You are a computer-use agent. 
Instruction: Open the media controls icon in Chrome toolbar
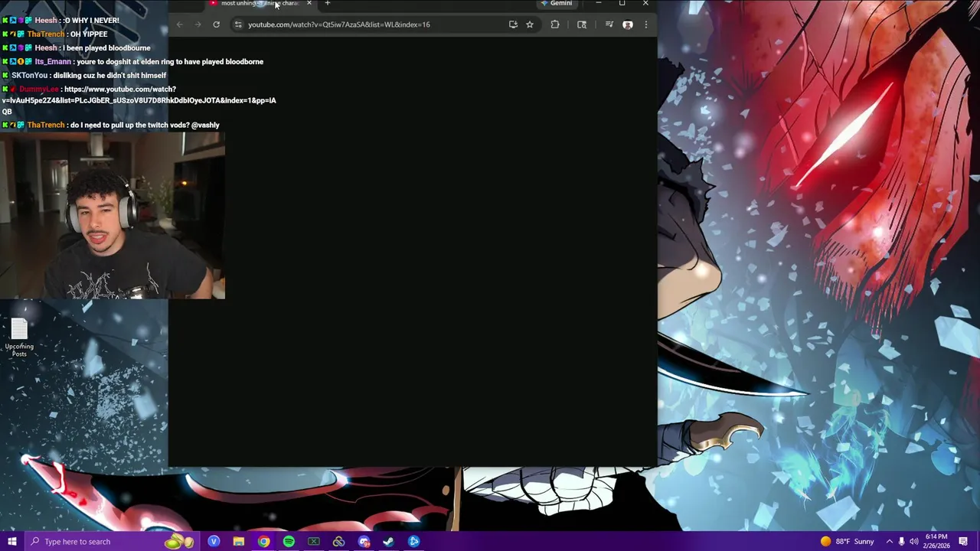[x=609, y=24]
